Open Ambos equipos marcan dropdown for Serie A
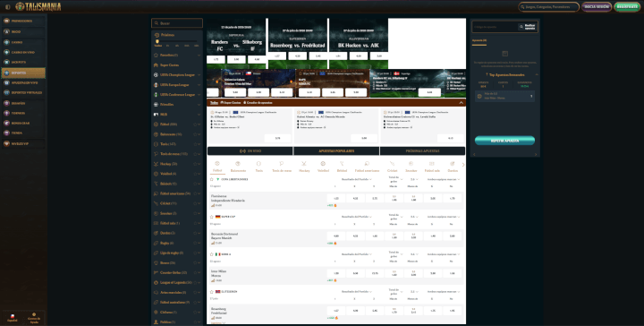The image size is (644, 326). pos(444,254)
